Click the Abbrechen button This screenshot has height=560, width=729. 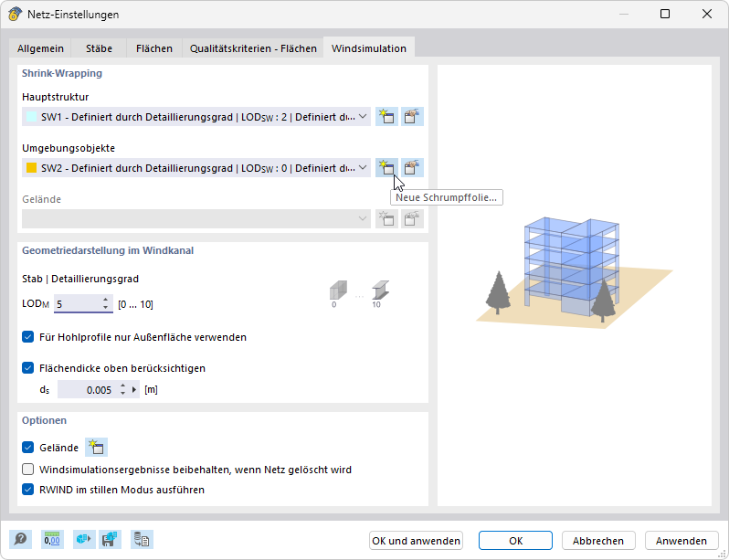pos(598,541)
